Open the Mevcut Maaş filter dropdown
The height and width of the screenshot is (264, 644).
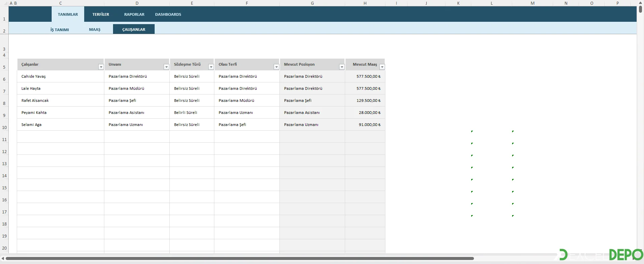(x=382, y=67)
